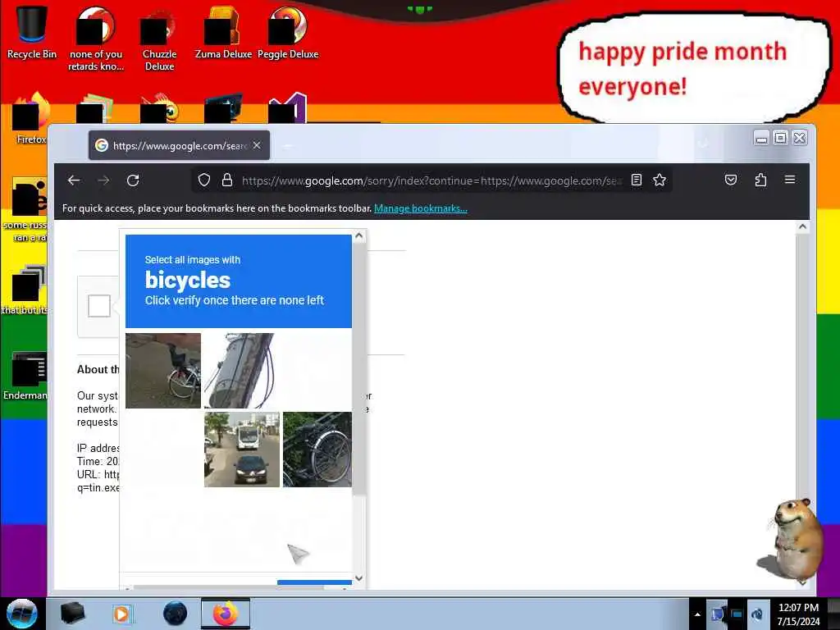
Task: Reload the page with the refresh icon
Action: pyautogui.click(x=133, y=180)
